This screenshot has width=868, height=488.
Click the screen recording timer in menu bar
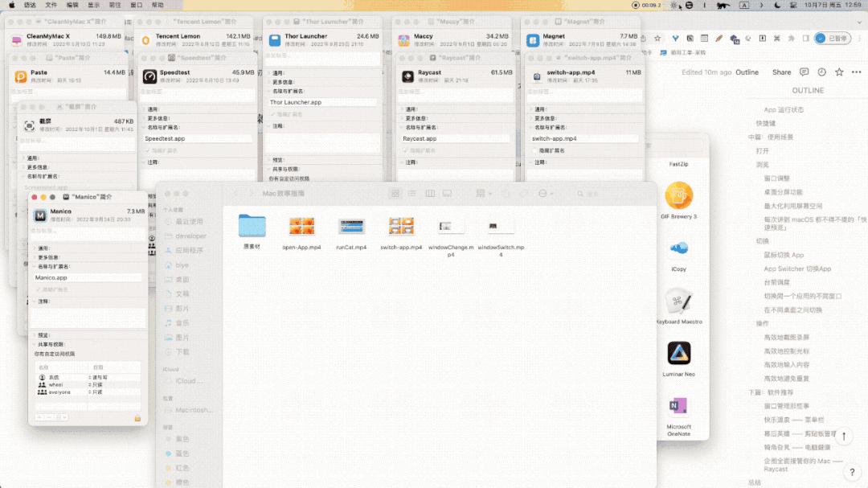646,5
